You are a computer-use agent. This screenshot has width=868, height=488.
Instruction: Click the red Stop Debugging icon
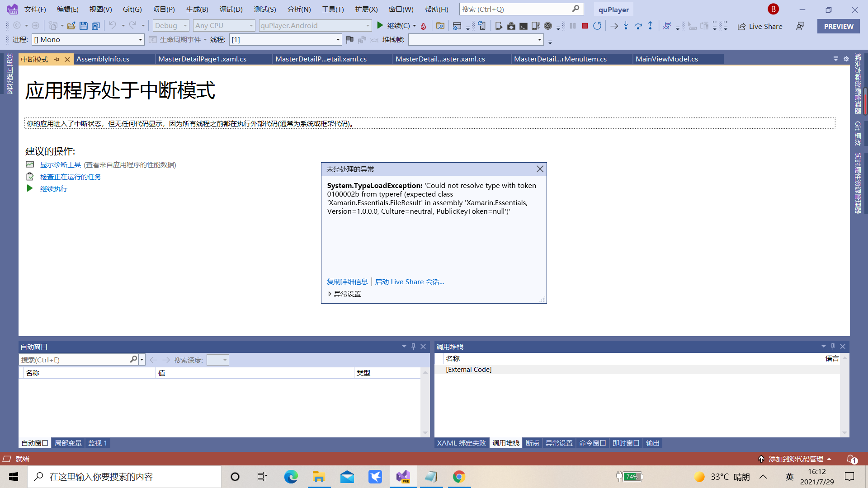pos(585,26)
